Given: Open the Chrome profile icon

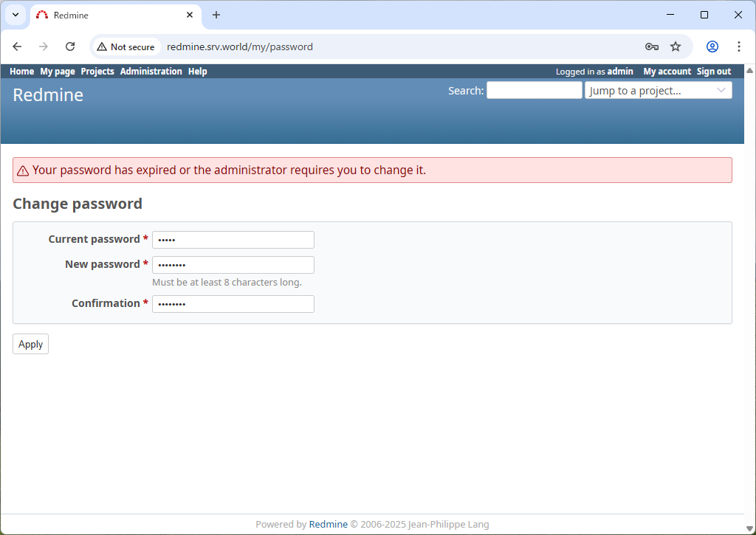Looking at the screenshot, I should 712,46.
